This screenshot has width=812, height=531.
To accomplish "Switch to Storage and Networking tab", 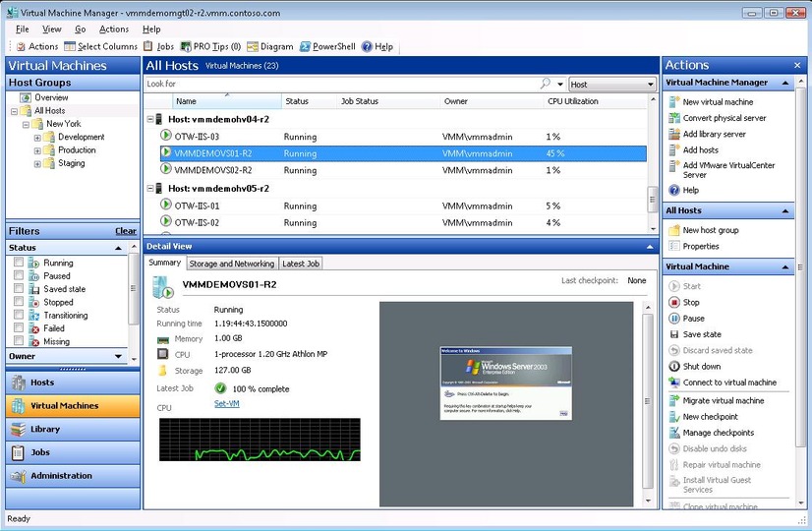I will [x=231, y=264].
